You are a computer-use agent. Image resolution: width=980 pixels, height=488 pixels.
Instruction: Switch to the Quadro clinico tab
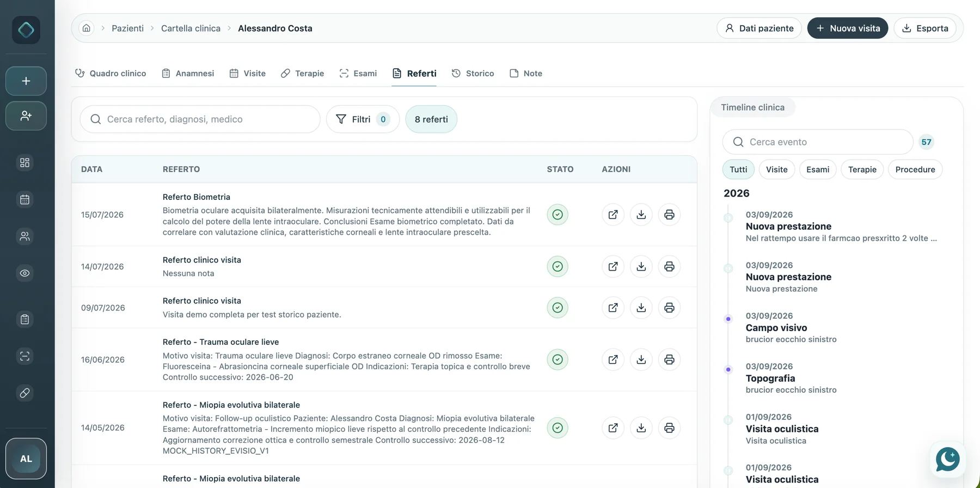(111, 74)
